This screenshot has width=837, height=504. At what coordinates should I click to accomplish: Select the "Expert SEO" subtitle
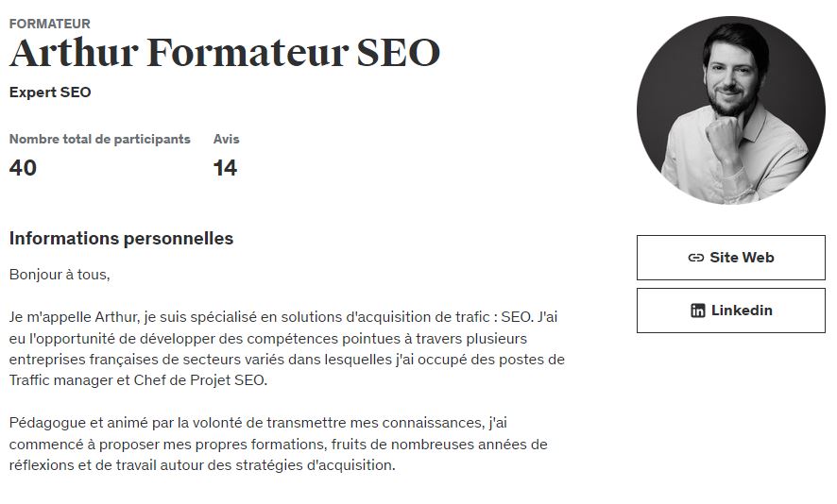(x=50, y=92)
